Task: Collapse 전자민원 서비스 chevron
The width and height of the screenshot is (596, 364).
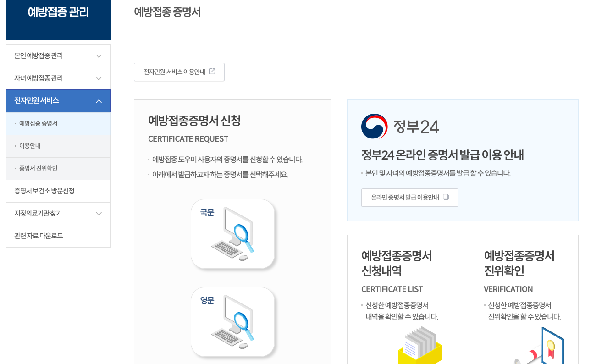Action: click(x=99, y=101)
